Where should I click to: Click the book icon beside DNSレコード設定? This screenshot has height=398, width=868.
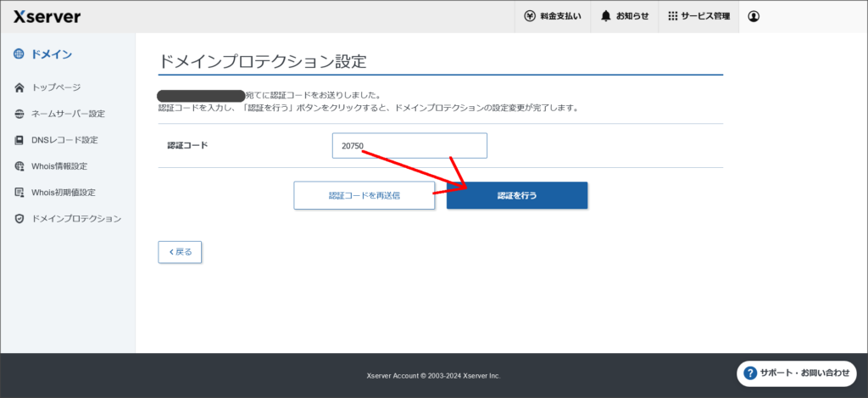pyautogui.click(x=19, y=140)
